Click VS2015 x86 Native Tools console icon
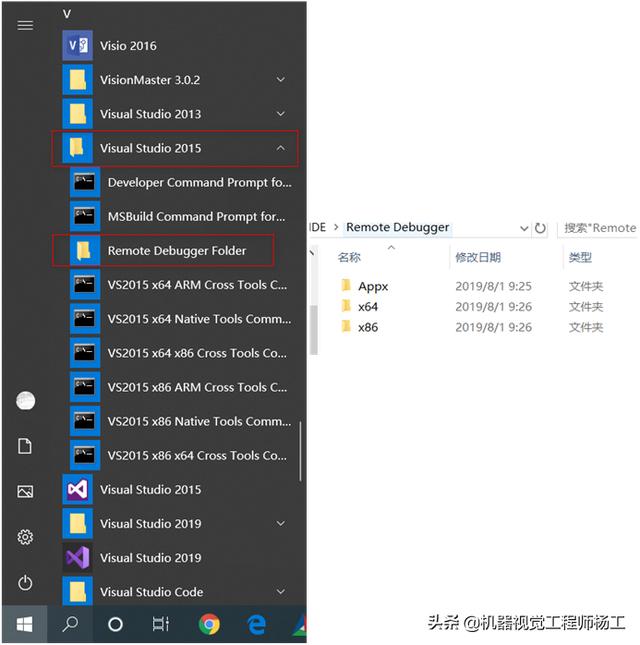 pos(85,421)
